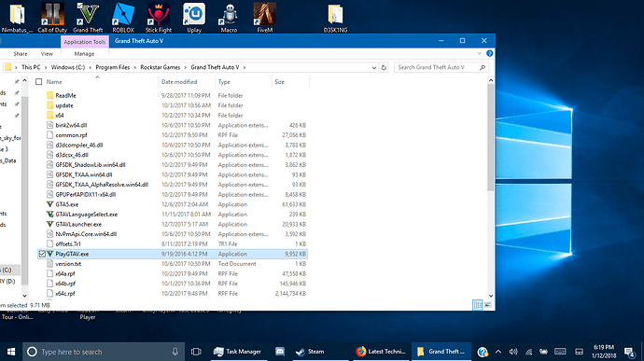Sort files by the Size column

coord(280,82)
